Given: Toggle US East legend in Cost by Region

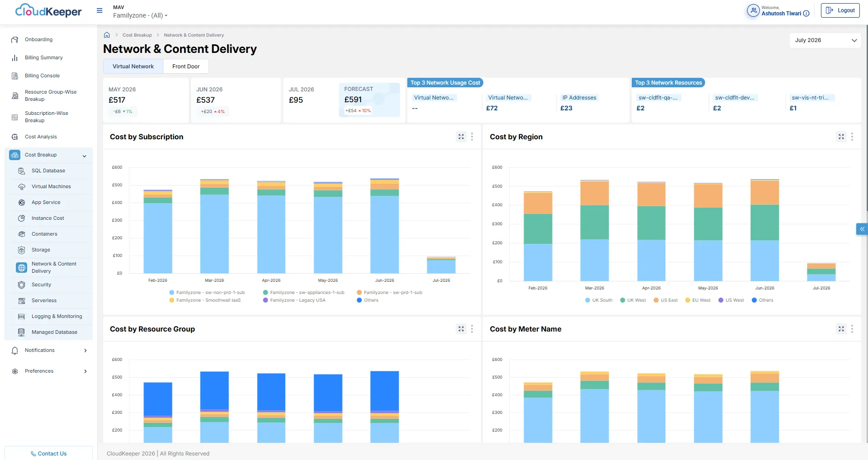Looking at the screenshot, I should pos(666,300).
